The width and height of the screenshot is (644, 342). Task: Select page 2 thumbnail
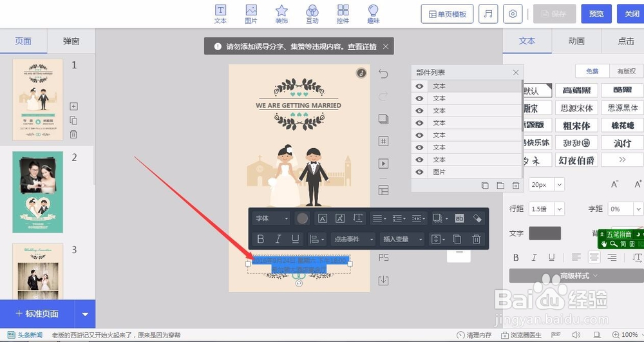(38, 192)
